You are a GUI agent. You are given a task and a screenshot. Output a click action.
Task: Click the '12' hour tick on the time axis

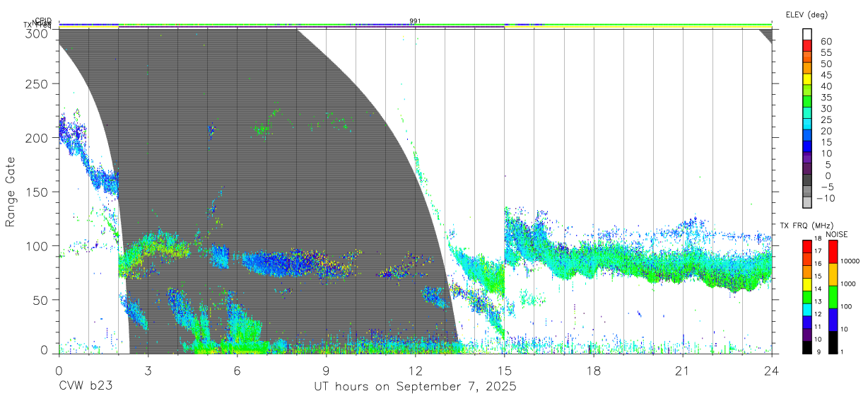tap(415, 370)
